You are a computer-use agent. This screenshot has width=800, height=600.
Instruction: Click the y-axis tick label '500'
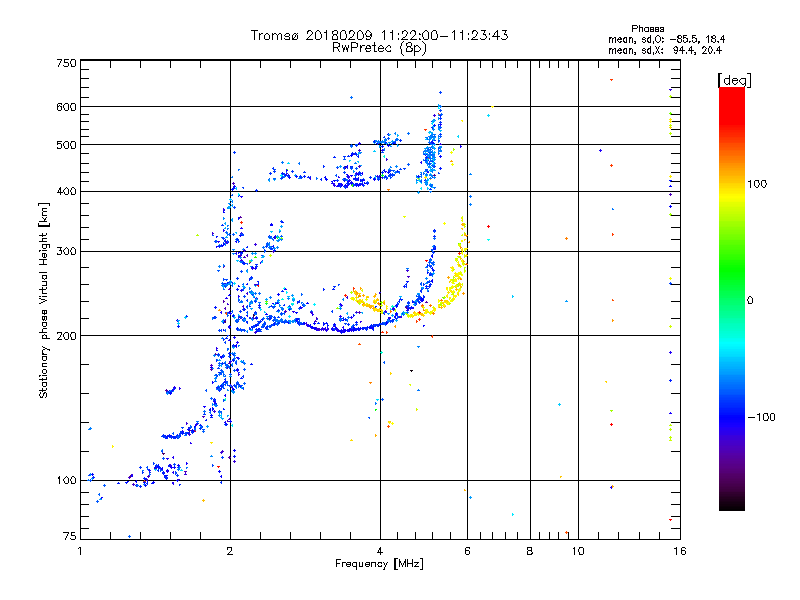(67, 145)
